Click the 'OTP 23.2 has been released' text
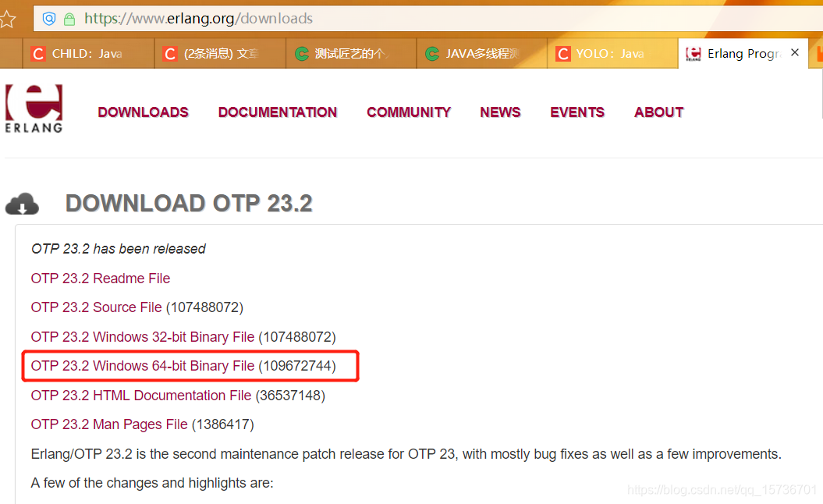 click(x=118, y=249)
